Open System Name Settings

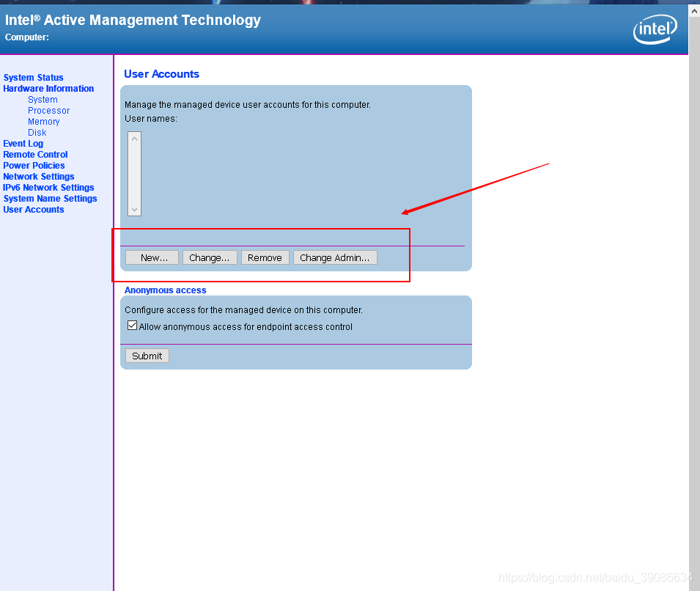[x=50, y=198]
